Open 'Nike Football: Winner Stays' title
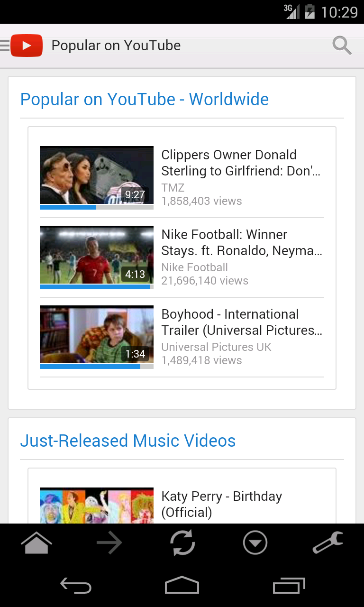364x607 pixels. pos(242,242)
